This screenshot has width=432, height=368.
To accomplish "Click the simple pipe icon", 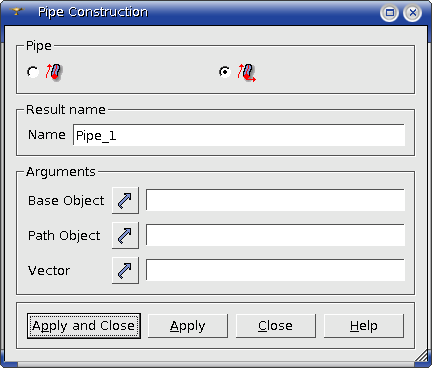I will (54, 72).
